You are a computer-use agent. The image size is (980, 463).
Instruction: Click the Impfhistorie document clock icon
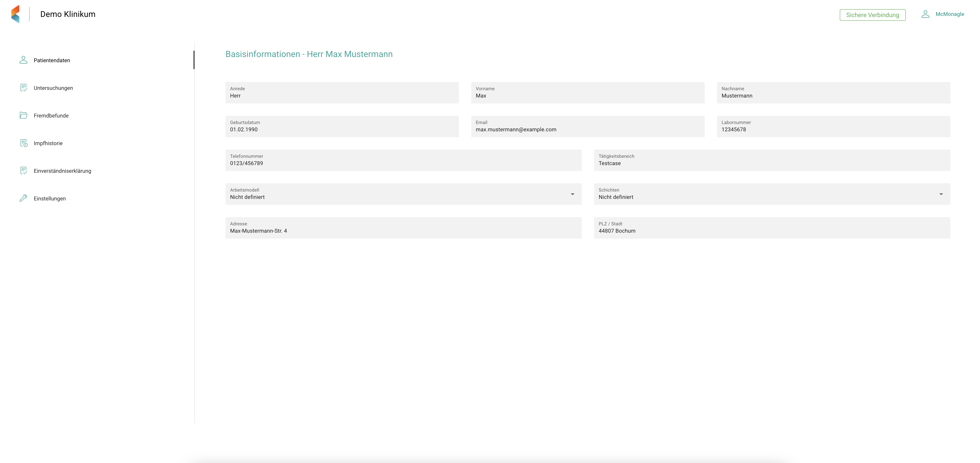(x=24, y=143)
